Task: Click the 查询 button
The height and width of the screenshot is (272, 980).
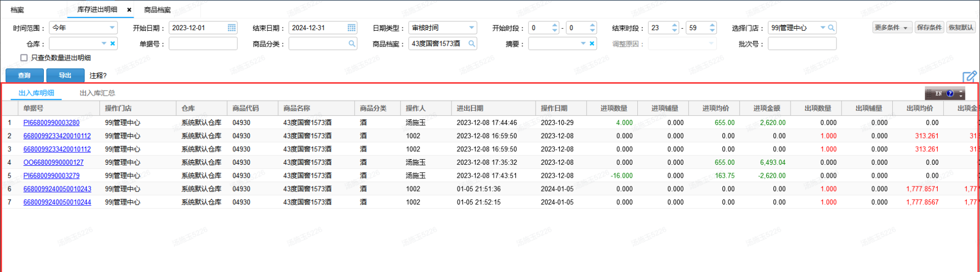Action: (24, 76)
